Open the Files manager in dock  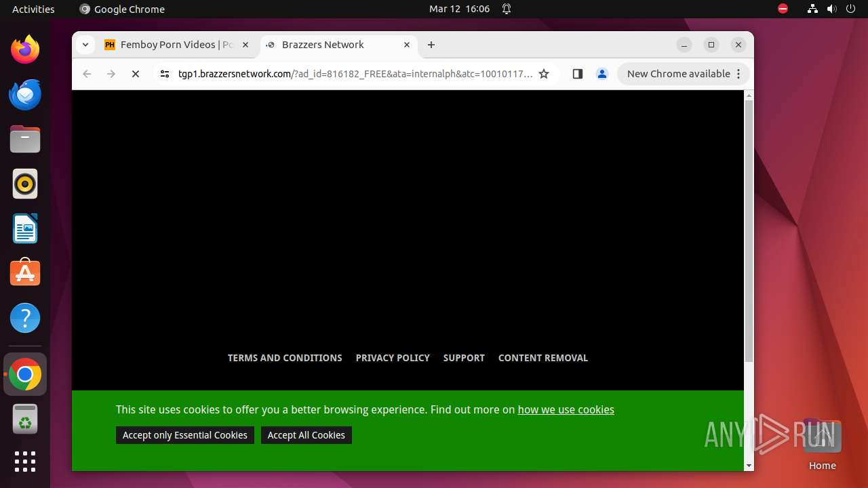pos(25,139)
